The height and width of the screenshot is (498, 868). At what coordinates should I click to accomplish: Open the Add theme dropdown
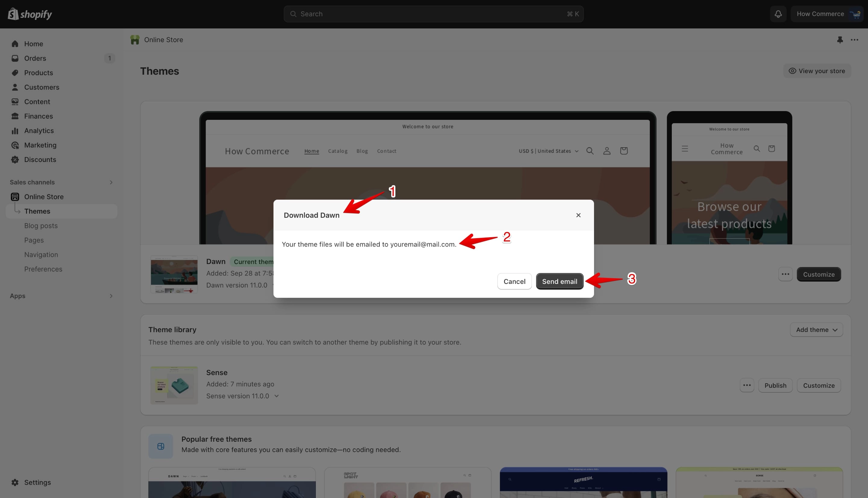[816, 330]
